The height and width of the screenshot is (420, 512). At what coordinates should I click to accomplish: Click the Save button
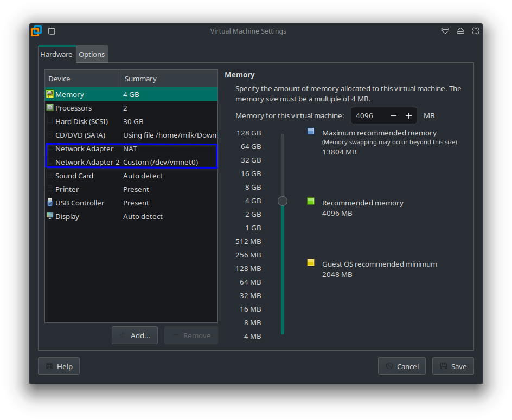(x=453, y=366)
